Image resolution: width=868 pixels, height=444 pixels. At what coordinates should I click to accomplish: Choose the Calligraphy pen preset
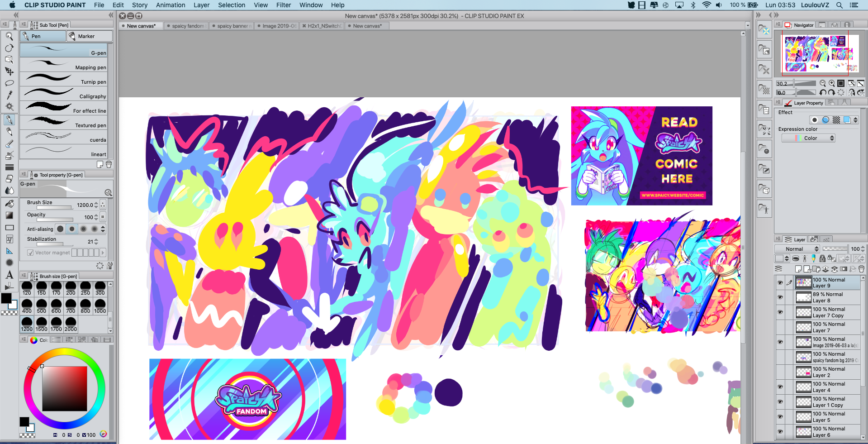(64, 94)
